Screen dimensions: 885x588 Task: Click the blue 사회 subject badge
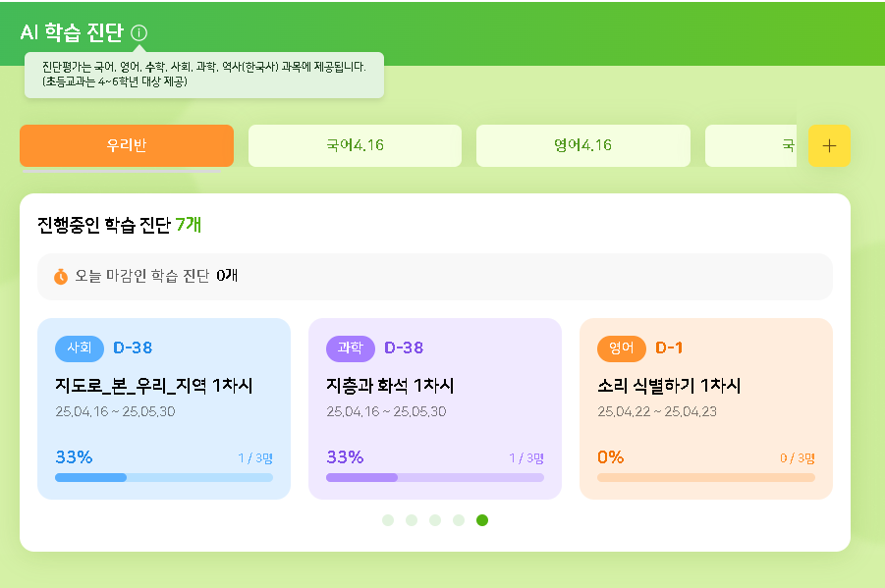pyautogui.click(x=80, y=348)
